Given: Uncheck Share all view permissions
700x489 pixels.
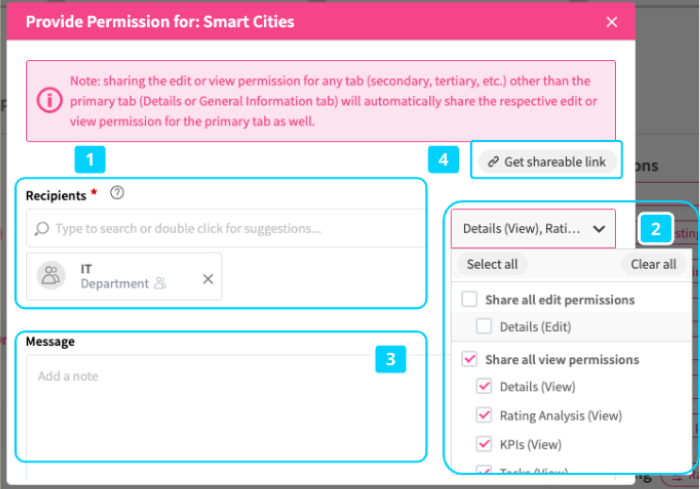Looking at the screenshot, I should [469, 359].
